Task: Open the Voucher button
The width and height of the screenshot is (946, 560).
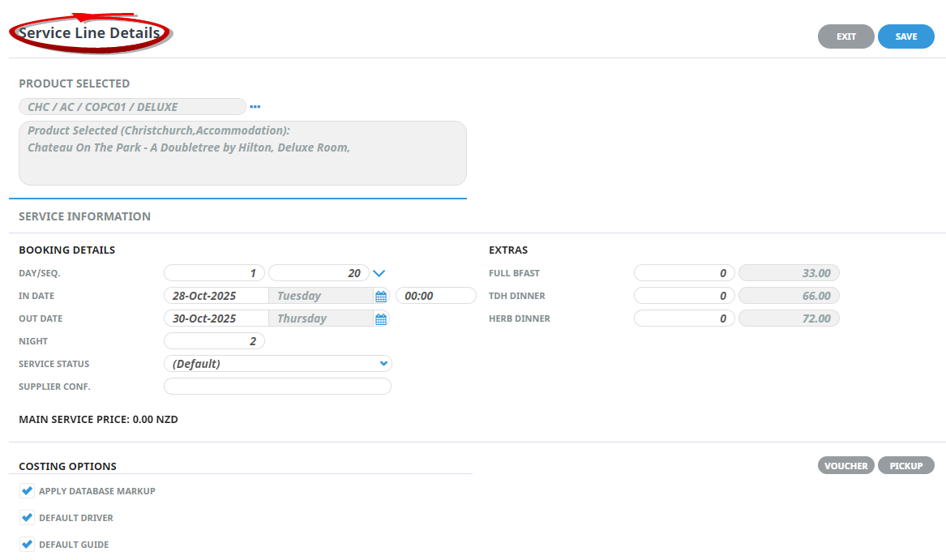Action: pyautogui.click(x=845, y=466)
